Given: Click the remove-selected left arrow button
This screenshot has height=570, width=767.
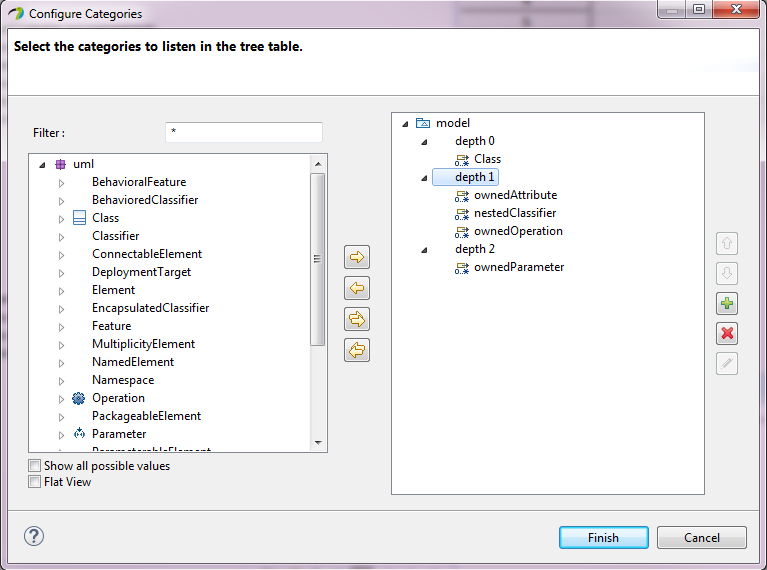Looking at the screenshot, I should point(357,288).
